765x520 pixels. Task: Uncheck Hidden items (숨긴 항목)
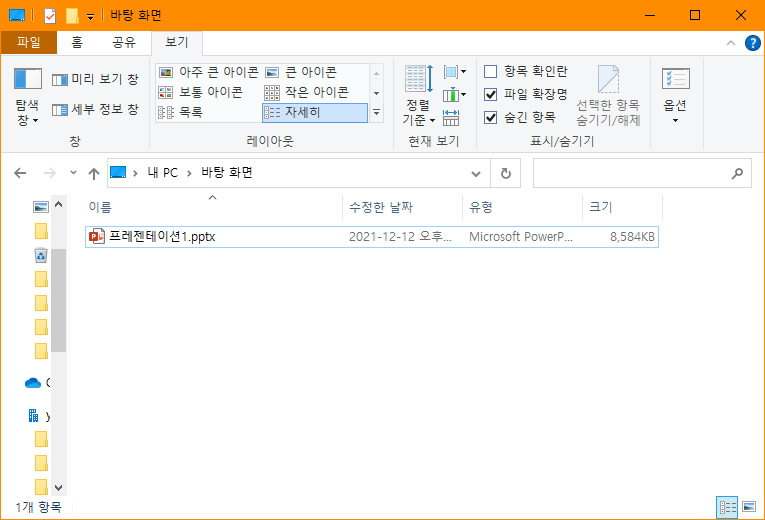click(520, 117)
